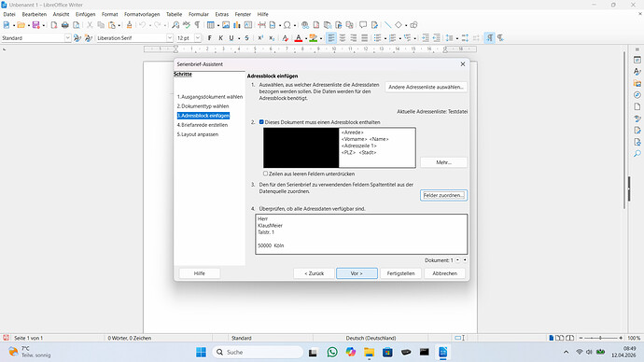Open the Datei menu
Screen dimensions: 644x362
pyautogui.click(x=9, y=14)
